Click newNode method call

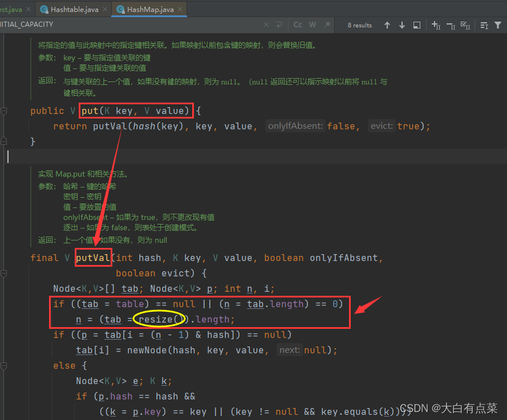point(148,350)
